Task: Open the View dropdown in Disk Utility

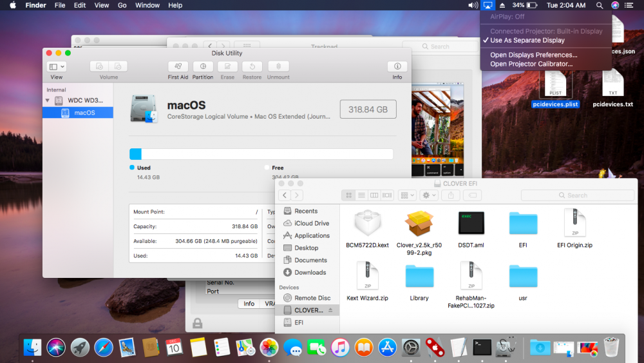Action: coord(57,66)
